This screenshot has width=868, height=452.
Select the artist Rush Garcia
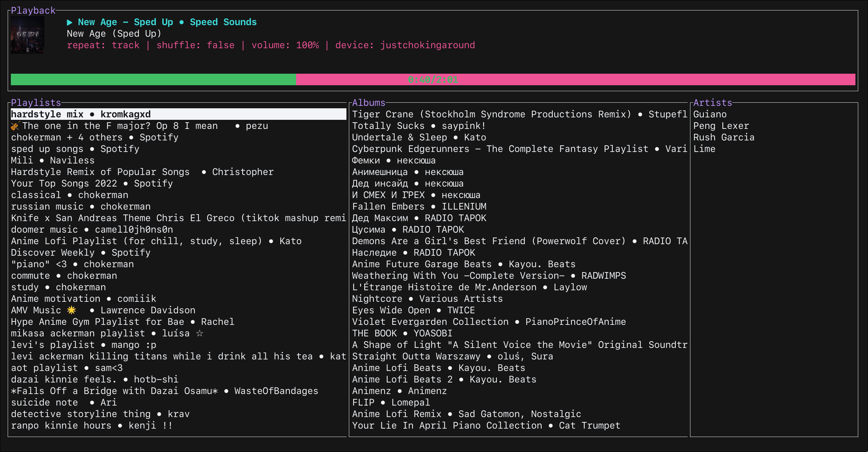[x=724, y=137]
